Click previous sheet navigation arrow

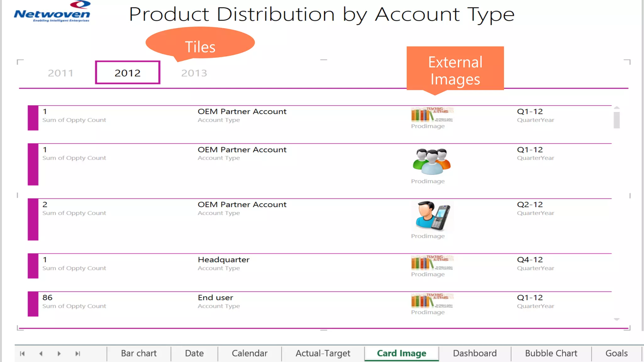tap(41, 354)
